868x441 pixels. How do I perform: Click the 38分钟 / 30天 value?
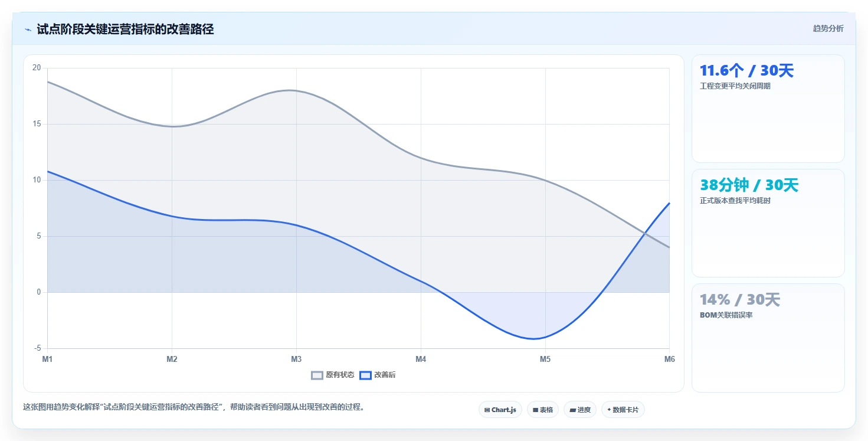tap(749, 185)
